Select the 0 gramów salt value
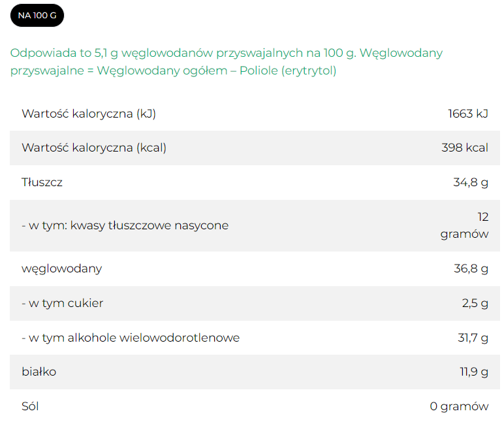Viewport: 504px width, 422px height. click(x=458, y=406)
